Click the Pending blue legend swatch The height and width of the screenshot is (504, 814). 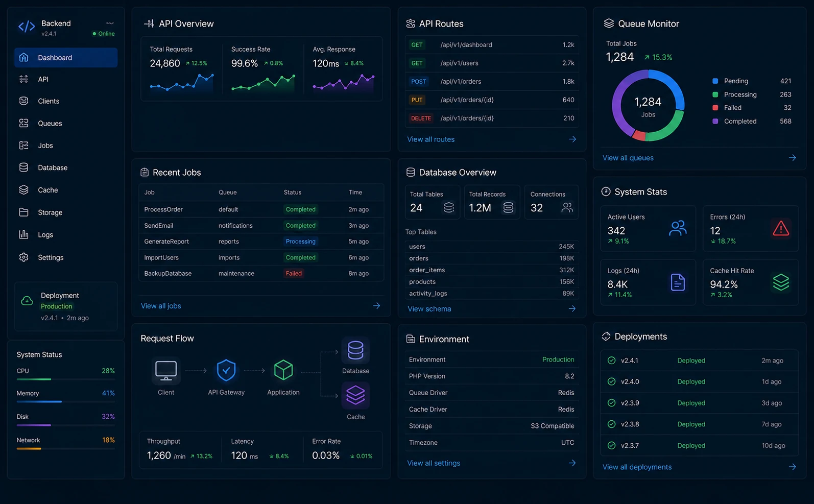(x=715, y=81)
